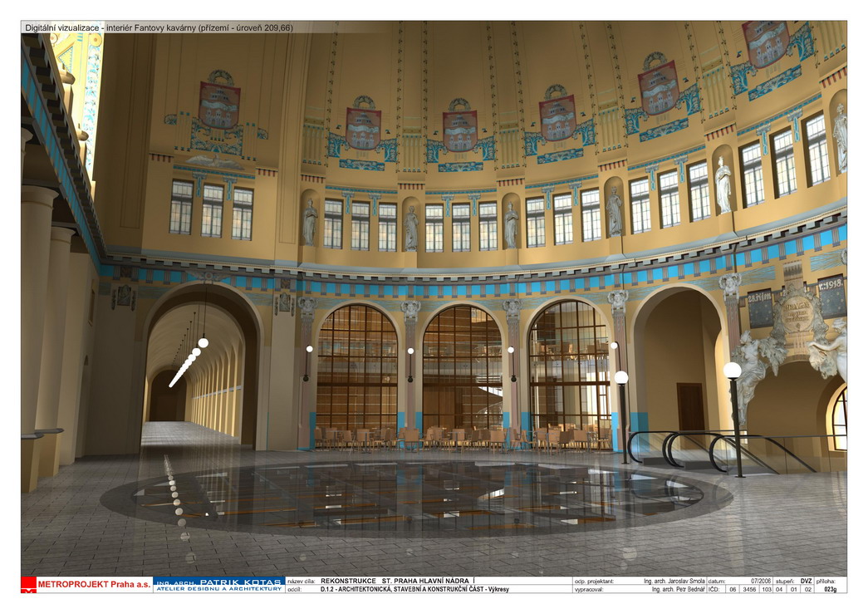Click 'ATELIER DESIGNU A ARCHITEKTURY' subtitle

tap(219, 589)
